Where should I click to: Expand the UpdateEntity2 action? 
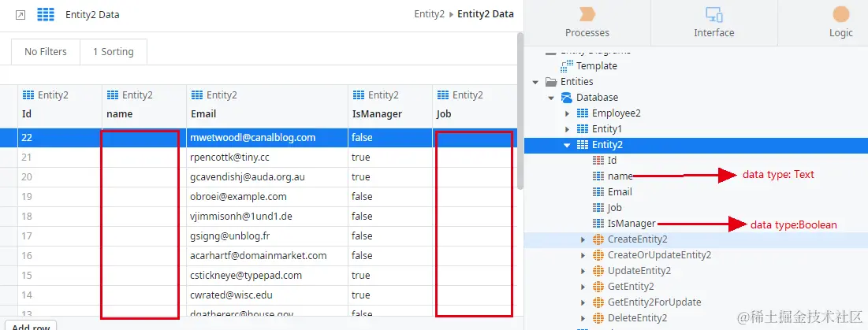[583, 271]
